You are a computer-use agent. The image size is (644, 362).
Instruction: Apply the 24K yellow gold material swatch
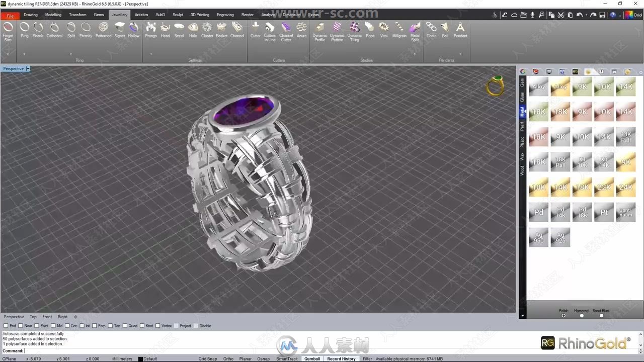[x=625, y=187]
